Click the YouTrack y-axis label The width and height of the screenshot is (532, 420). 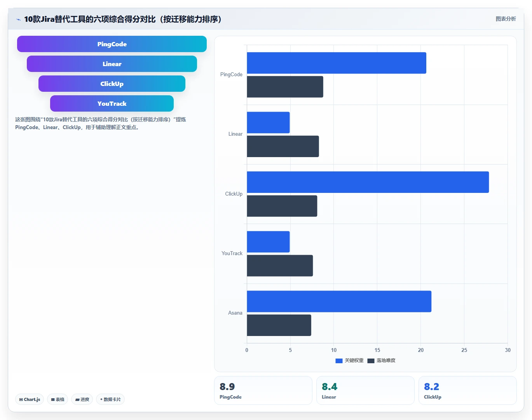[x=232, y=253]
